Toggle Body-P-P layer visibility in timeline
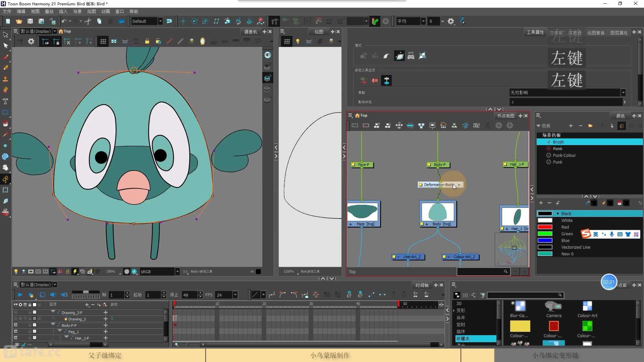 pos(15,325)
